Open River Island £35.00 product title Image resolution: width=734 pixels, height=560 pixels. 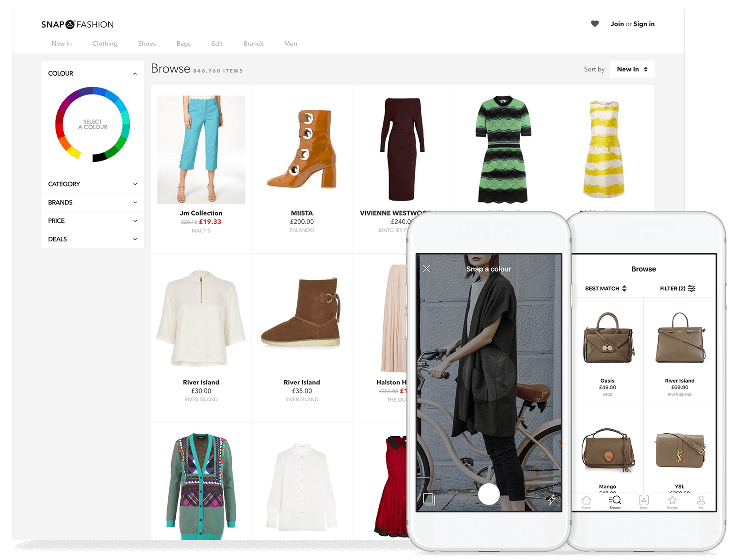click(x=302, y=383)
